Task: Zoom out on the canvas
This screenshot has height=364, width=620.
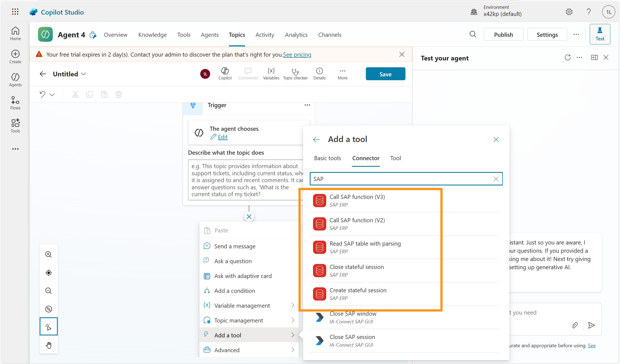Action: coord(49,291)
